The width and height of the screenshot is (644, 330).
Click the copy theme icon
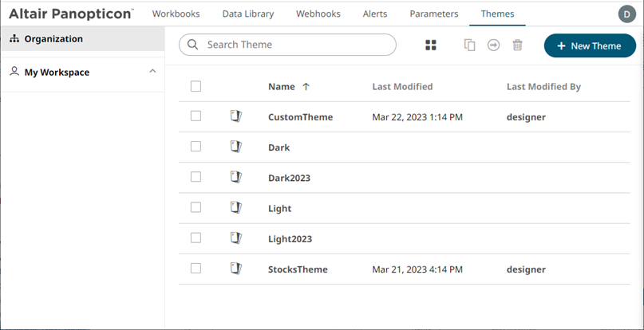(470, 45)
